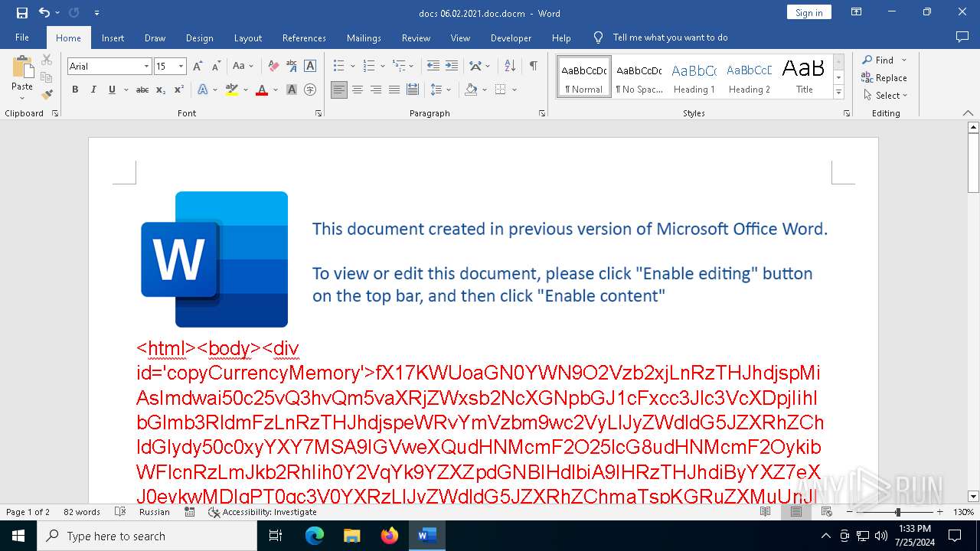The width and height of the screenshot is (980, 551).
Task: Toggle character border on text
Action: (310, 67)
